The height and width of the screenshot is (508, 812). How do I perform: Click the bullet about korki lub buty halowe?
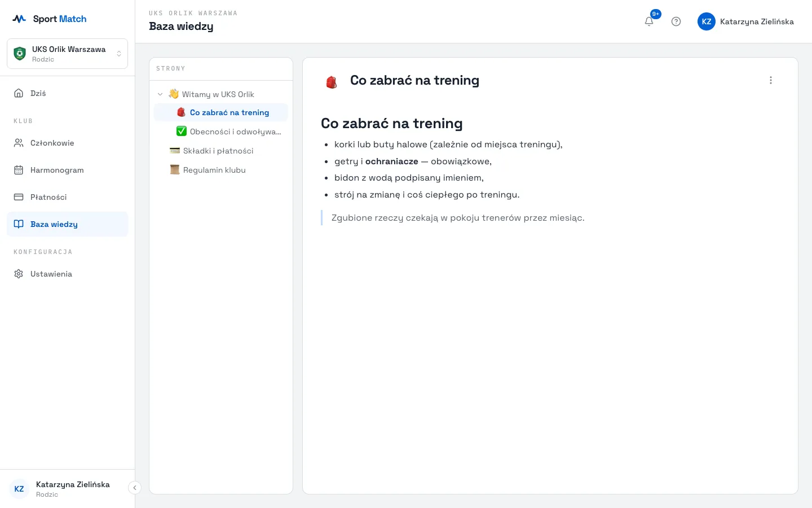(x=448, y=144)
